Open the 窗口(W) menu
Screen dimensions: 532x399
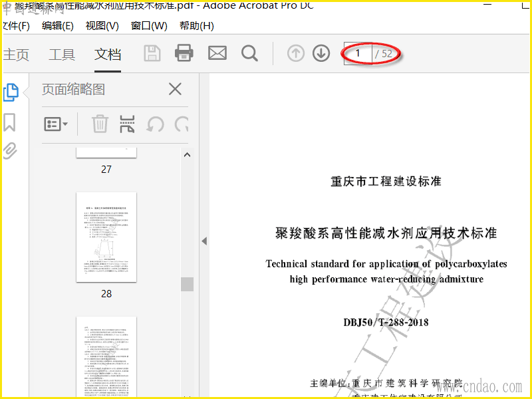point(149,26)
